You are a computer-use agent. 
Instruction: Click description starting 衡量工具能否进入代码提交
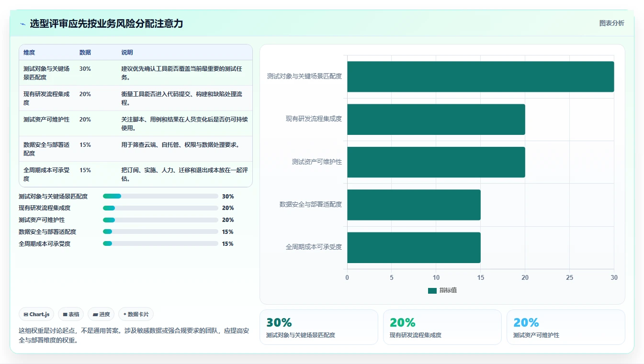(184, 99)
